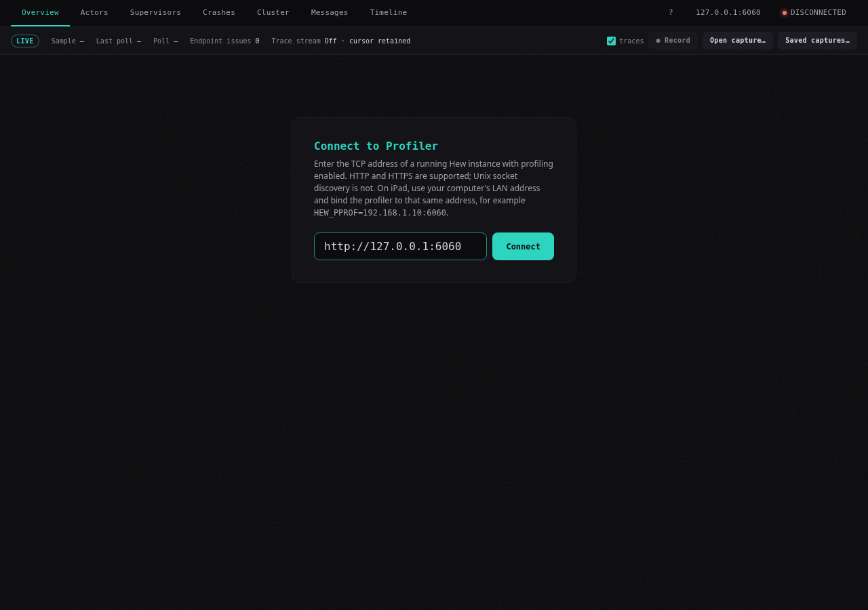Viewport: 868px width, 610px height.
Task: Open the Overview tab
Action: pyautogui.click(x=40, y=13)
